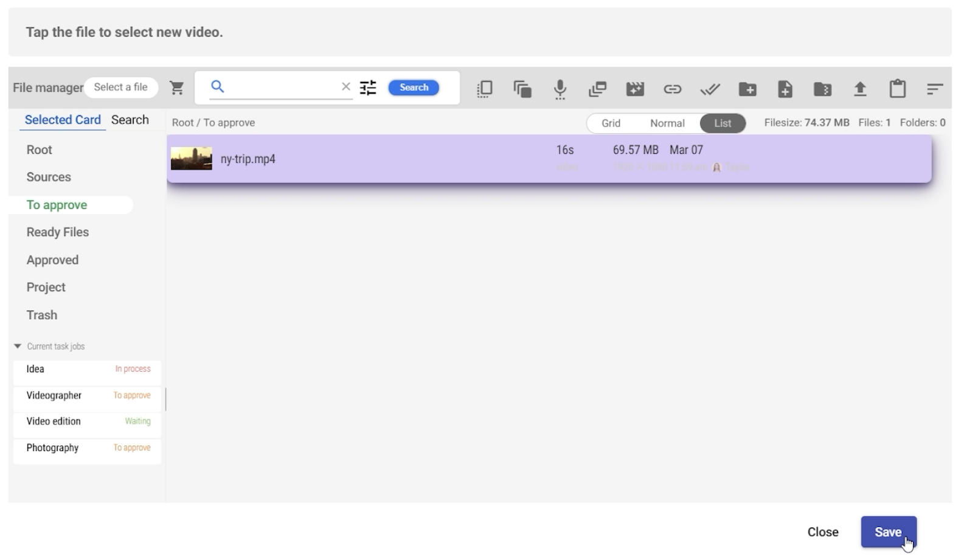The image size is (964, 560).
Task: Click the Save button
Action: pos(888,532)
